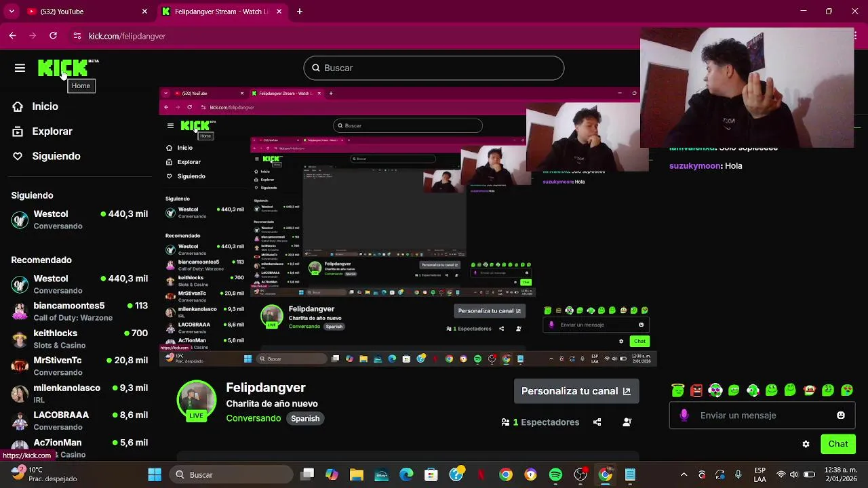Launch Copilot from the taskbar
868x488 pixels.
point(332,474)
